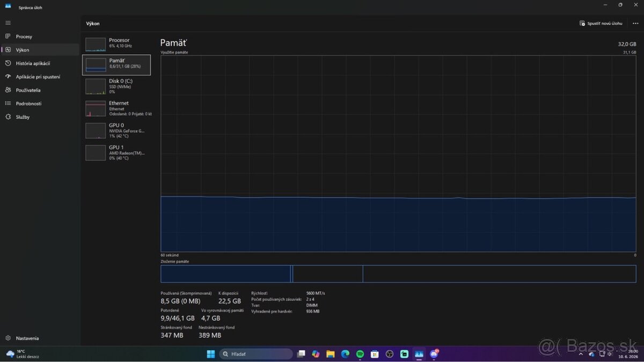Click the 32,0 GB total label
The image size is (644, 362).
(627, 44)
